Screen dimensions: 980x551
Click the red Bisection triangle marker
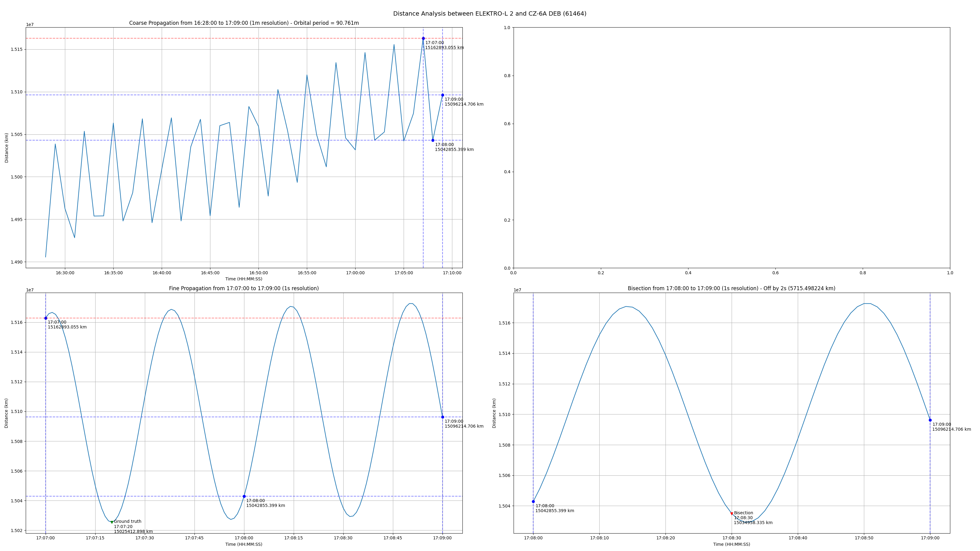click(732, 514)
